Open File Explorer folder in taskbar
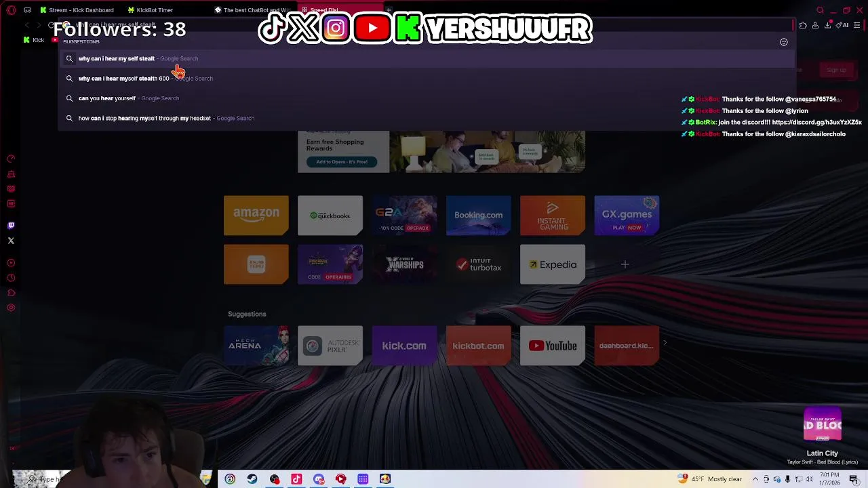Image resolution: width=868 pixels, height=488 pixels. pos(206,479)
